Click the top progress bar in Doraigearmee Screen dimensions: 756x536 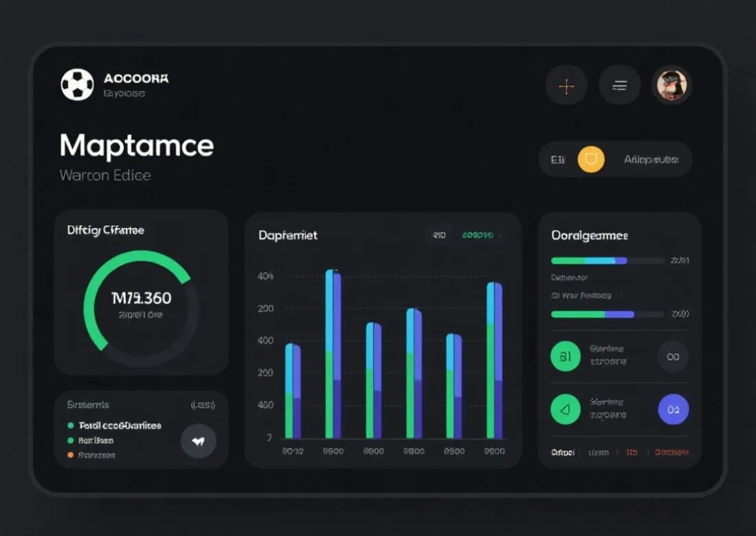[x=608, y=261]
